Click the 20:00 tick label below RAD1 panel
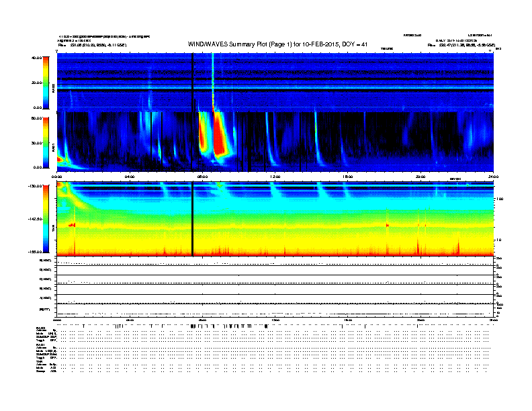The image size is (532, 411). pos(420,177)
